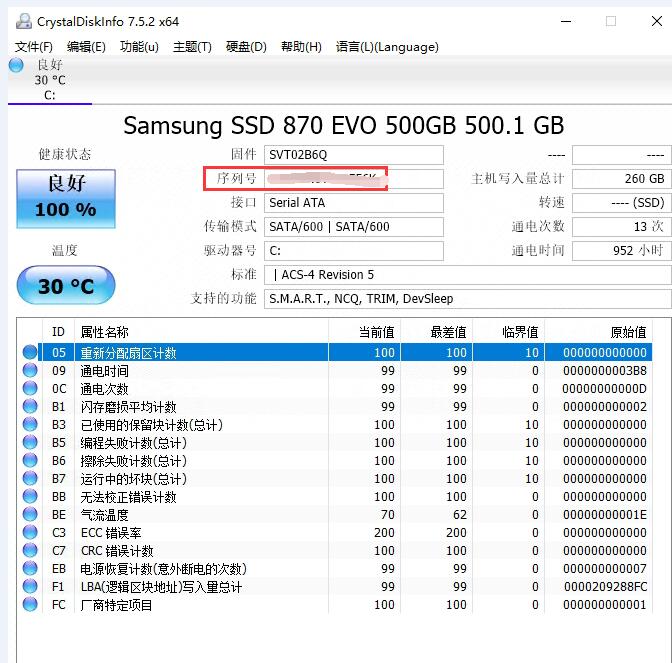
Task: Click the power on hours value 952 小时
Action: click(x=621, y=251)
